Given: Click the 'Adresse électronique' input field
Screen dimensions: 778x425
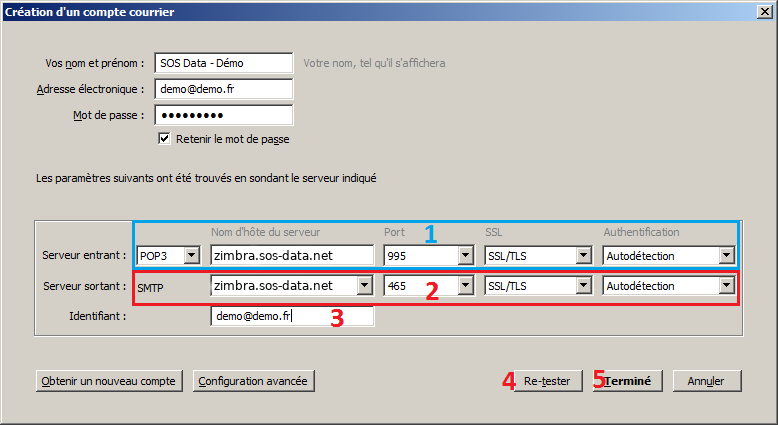Looking at the screenshot, I should [224, 89].
